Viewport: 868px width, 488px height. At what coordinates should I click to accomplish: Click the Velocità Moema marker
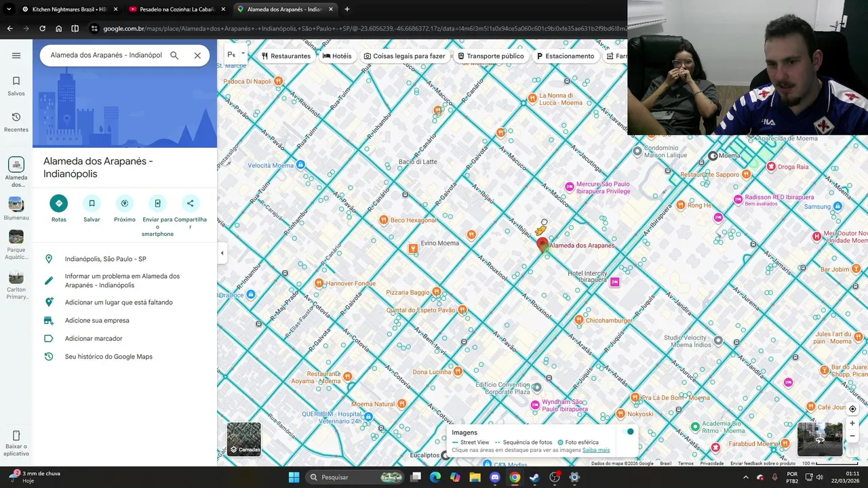300,165
